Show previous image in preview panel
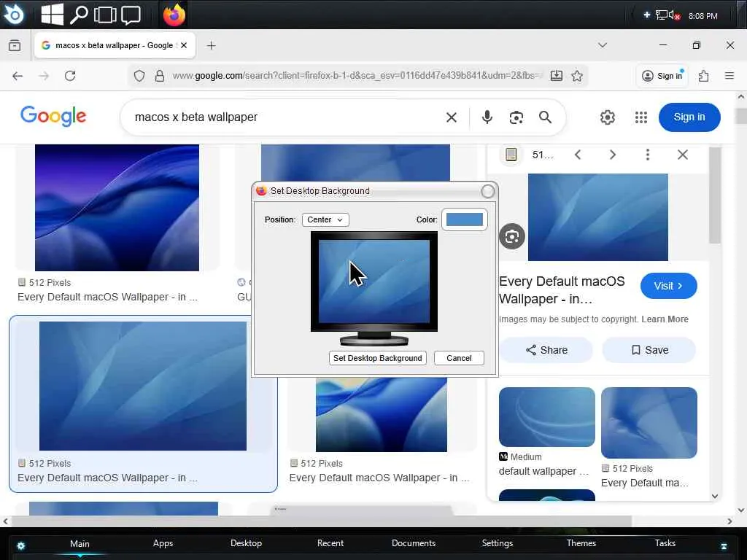 tap(578, 155)
